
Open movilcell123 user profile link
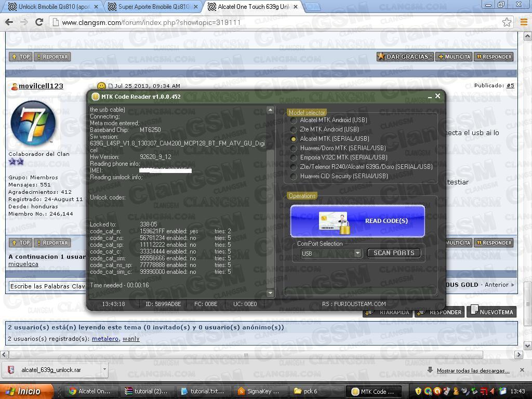[x=41, y=86]
